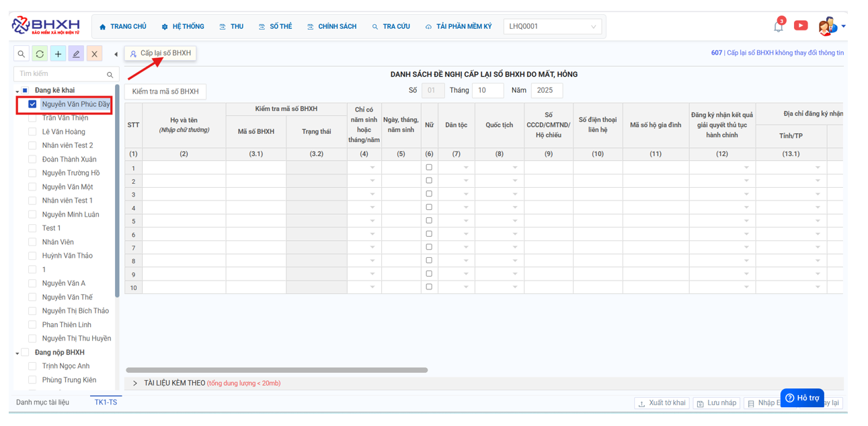Image resolution: width=868 pixels, height=426 pixels.
Task: Click the plus add-new icon
Action: click(58, 54)
